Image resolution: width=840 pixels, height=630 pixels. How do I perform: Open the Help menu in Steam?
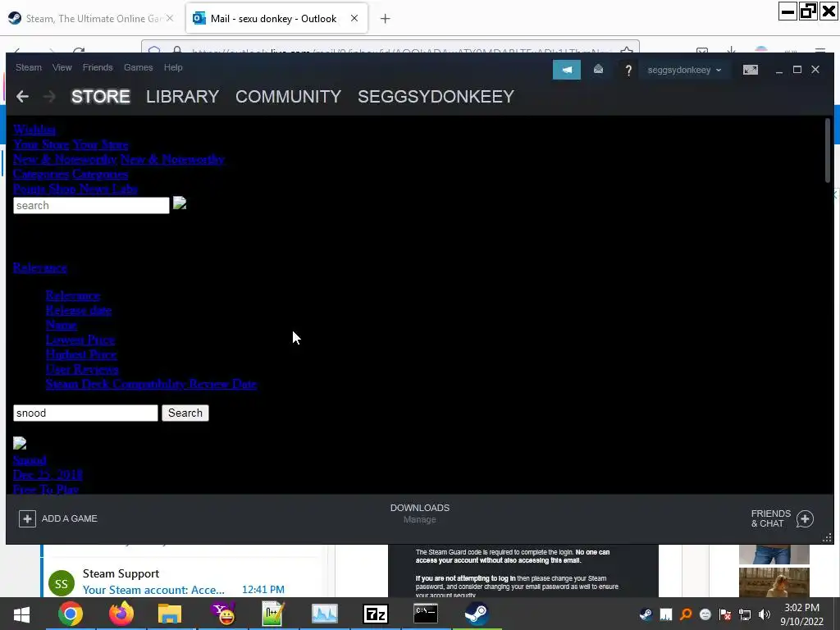[x=173, y=67]
